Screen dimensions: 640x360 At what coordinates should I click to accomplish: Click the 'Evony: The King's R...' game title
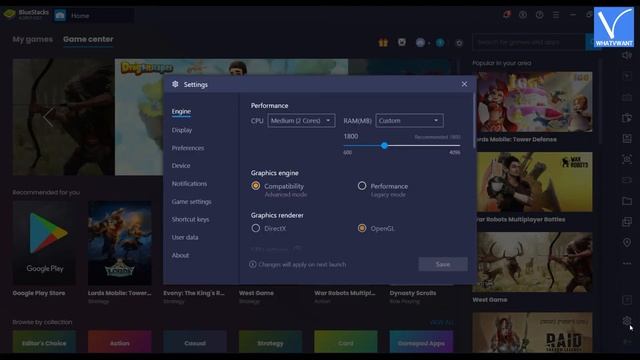pos(194,293)
